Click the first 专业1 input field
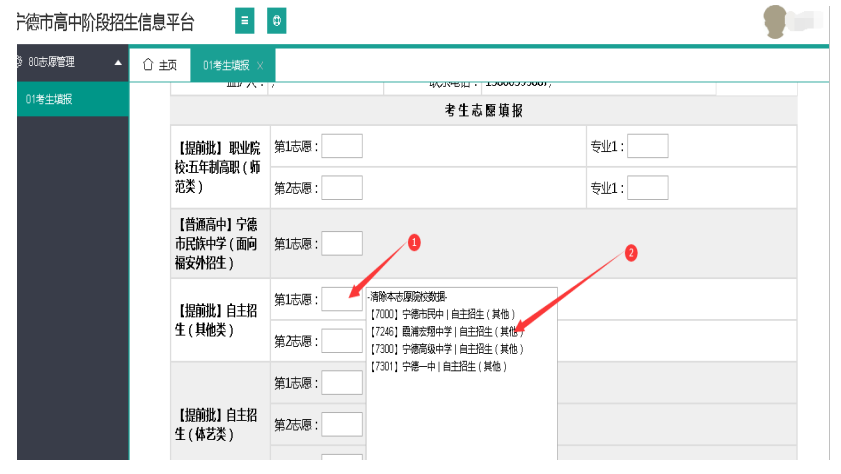The image size is (841, 474). click(648, 146)
